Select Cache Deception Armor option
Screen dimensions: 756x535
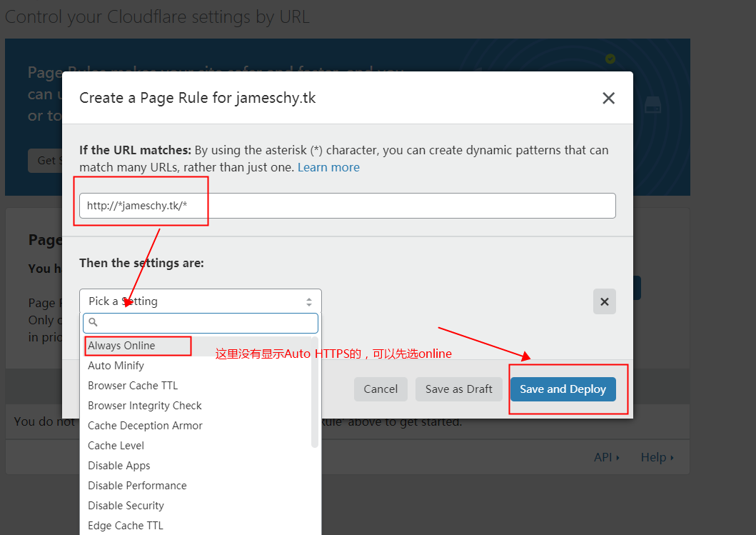(196, 426)
